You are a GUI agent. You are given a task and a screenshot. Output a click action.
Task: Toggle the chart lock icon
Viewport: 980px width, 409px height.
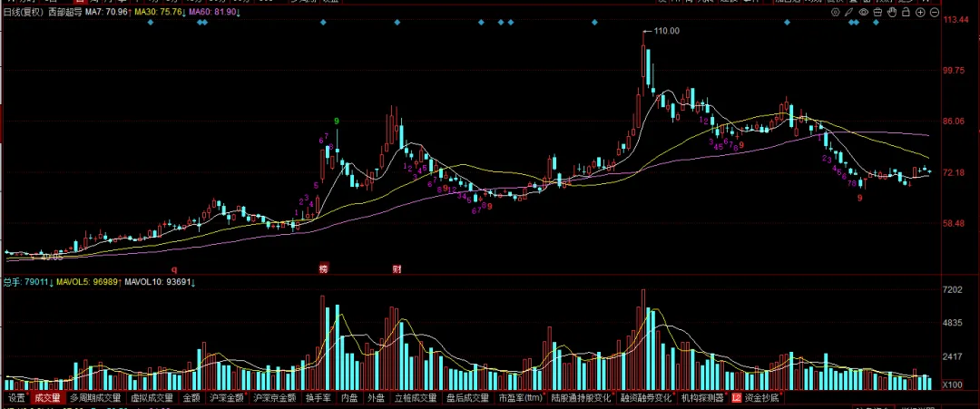906,12
